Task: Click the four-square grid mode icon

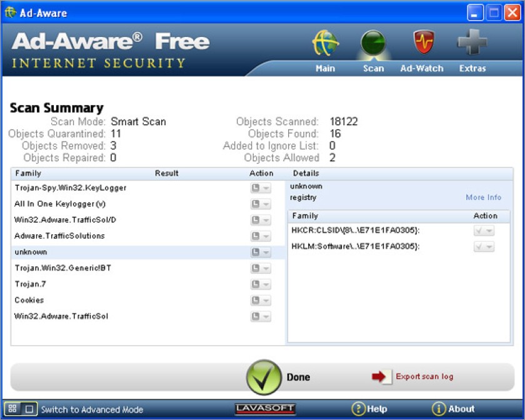Action: click(12, 409)
